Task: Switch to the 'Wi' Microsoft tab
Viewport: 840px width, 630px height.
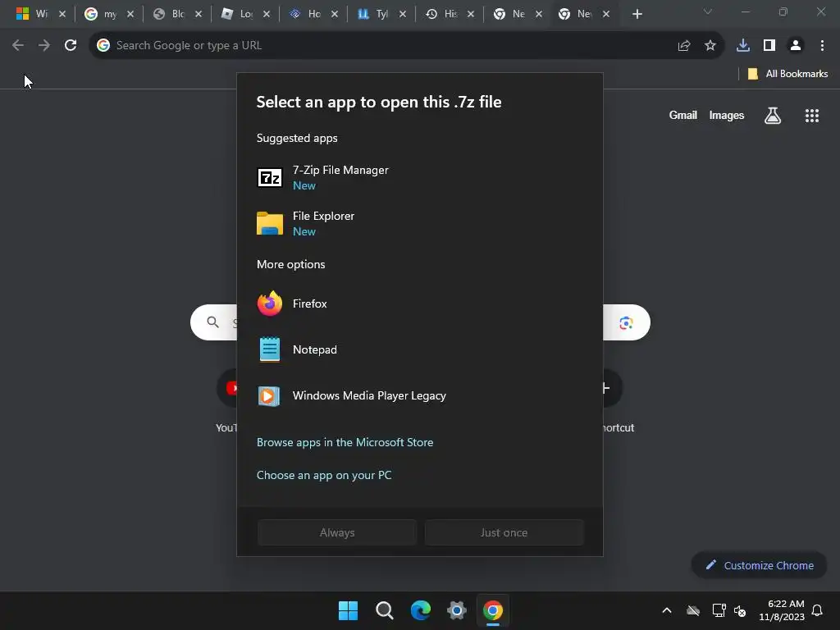Action: click(x=32, y=14)
